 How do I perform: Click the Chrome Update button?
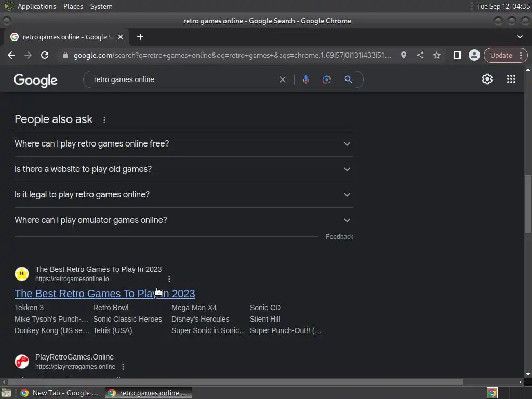point(501,55)
